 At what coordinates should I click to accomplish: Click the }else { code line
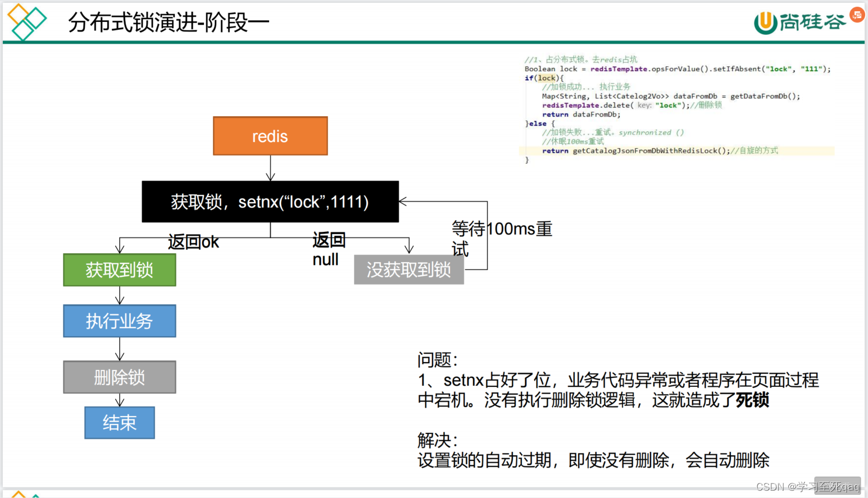coord(539,124)
